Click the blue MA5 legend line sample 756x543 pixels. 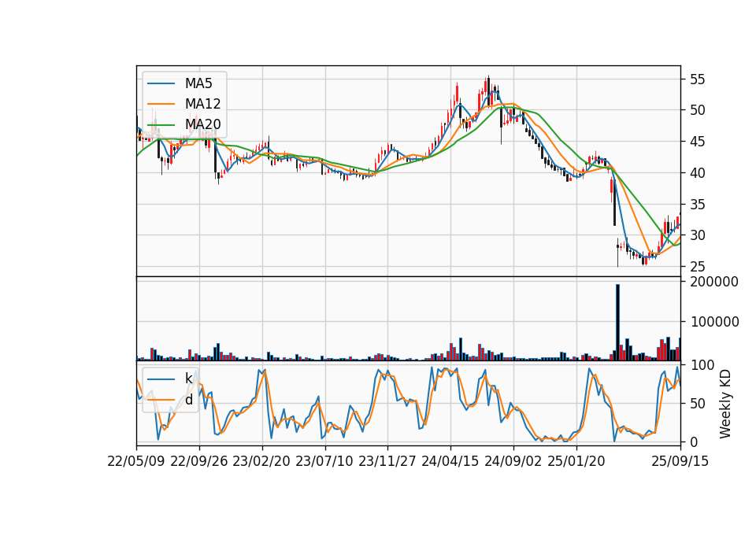click(x=161, y=83)
